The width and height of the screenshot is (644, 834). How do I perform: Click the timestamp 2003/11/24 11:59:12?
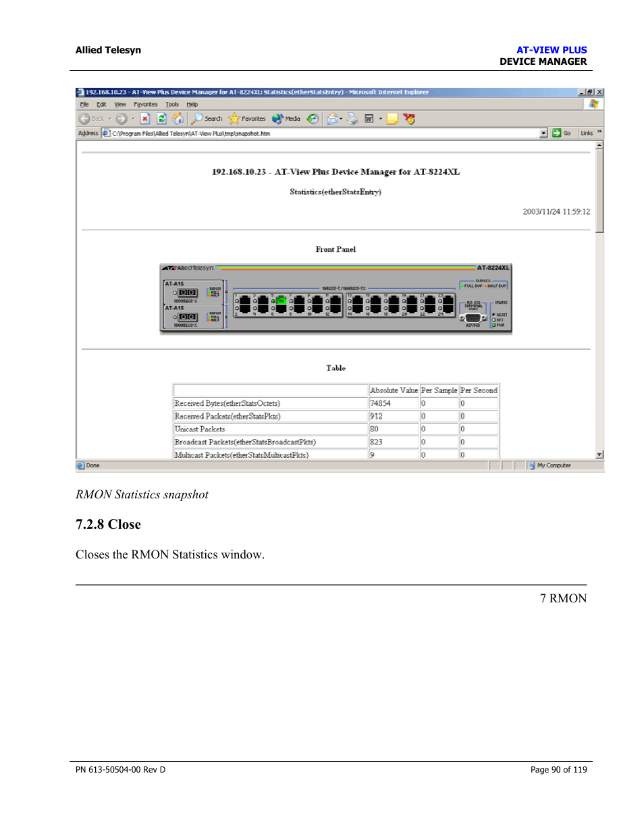click(556, 211)
